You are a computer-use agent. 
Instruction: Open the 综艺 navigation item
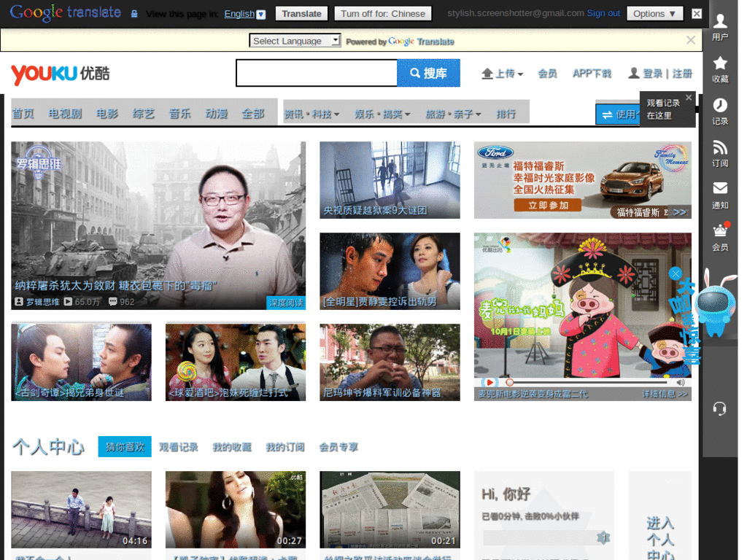(x=144, y=113)
